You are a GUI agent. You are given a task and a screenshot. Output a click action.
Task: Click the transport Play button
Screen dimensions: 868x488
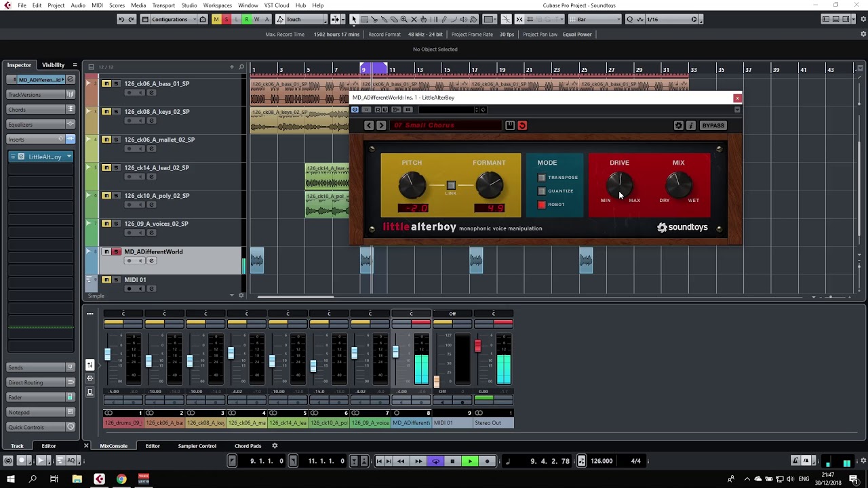(470, 461)
